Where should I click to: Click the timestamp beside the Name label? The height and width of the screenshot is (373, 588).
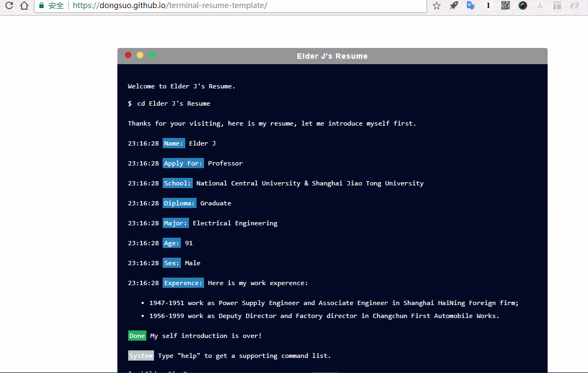coord(143,143)
